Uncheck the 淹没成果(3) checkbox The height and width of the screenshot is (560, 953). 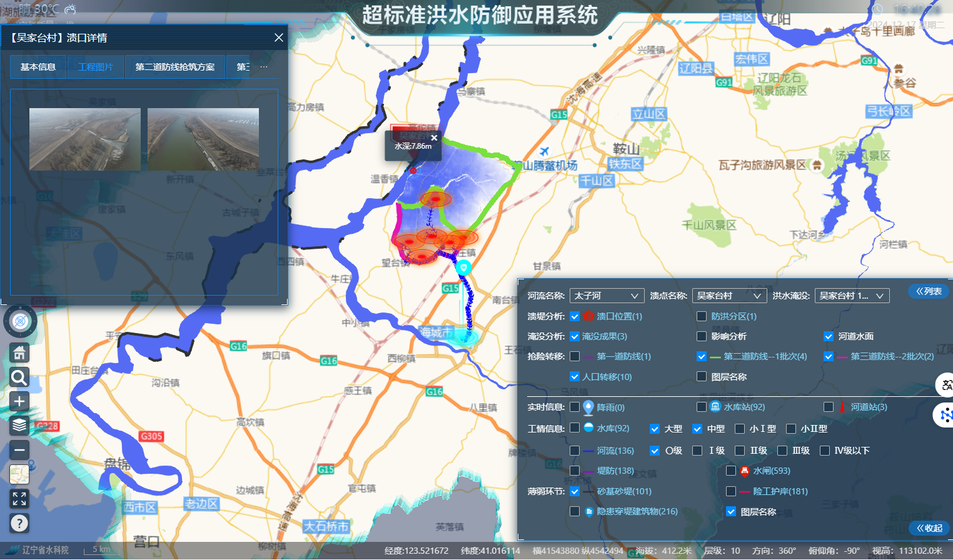tap(575, 336)
